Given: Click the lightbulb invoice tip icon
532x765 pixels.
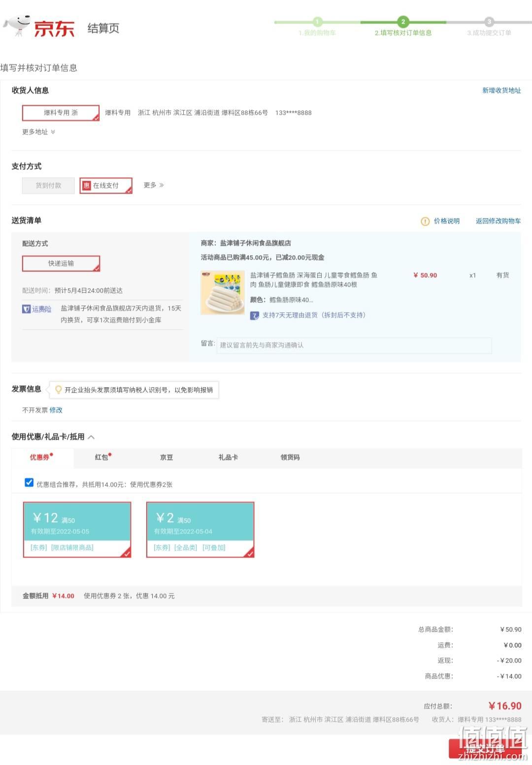Looking at the screenshot, I should 58,390.
